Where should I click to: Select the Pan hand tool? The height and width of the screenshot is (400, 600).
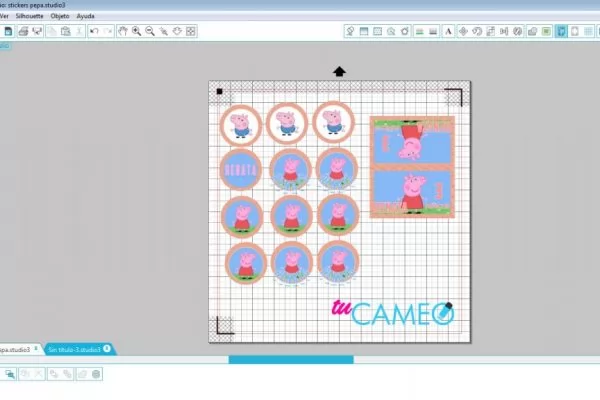tap(122, 31)
